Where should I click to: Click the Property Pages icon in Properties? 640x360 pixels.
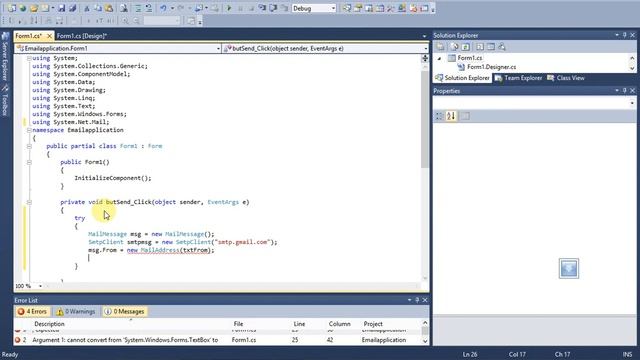(465, 116)
